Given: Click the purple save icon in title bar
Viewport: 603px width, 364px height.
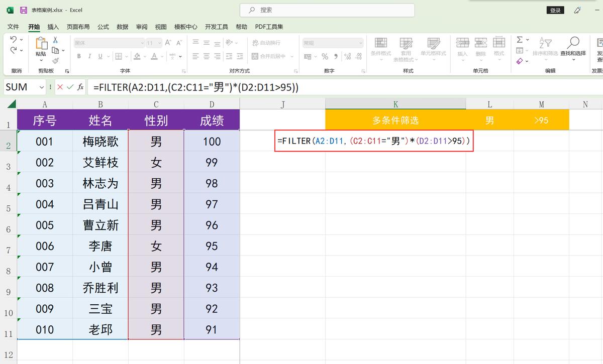Looking at the screenshot, I should pos(24,10).
